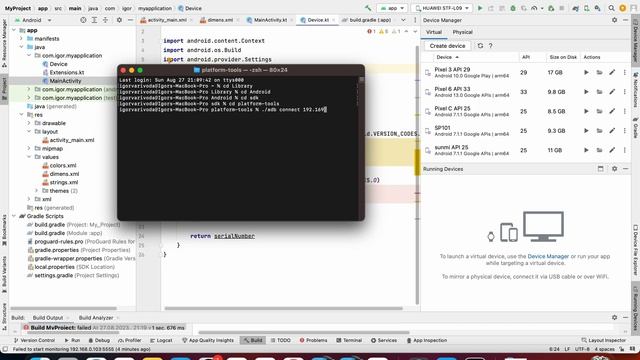Open Running Devices settings gear
This screenshot has height=360, width=640.
(x=614, y=169)
